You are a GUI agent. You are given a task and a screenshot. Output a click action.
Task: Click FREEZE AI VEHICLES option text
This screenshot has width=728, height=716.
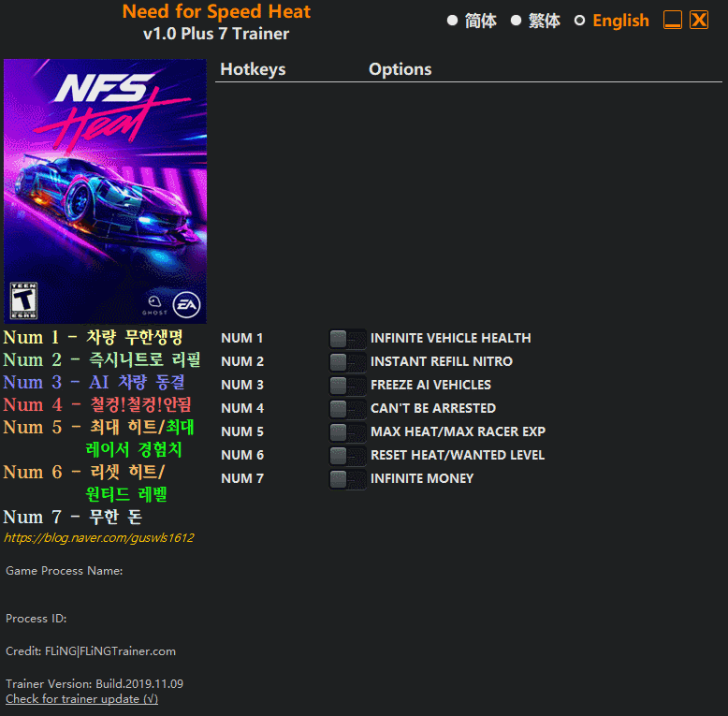(x=430, y=385)
